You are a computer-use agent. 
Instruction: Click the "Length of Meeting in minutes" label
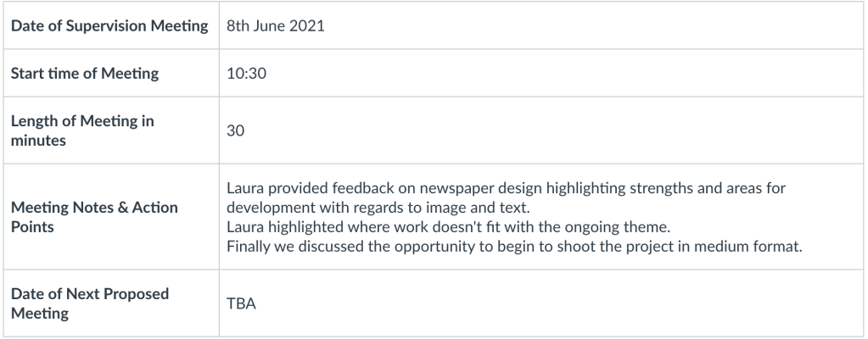[x=82, y=131]
